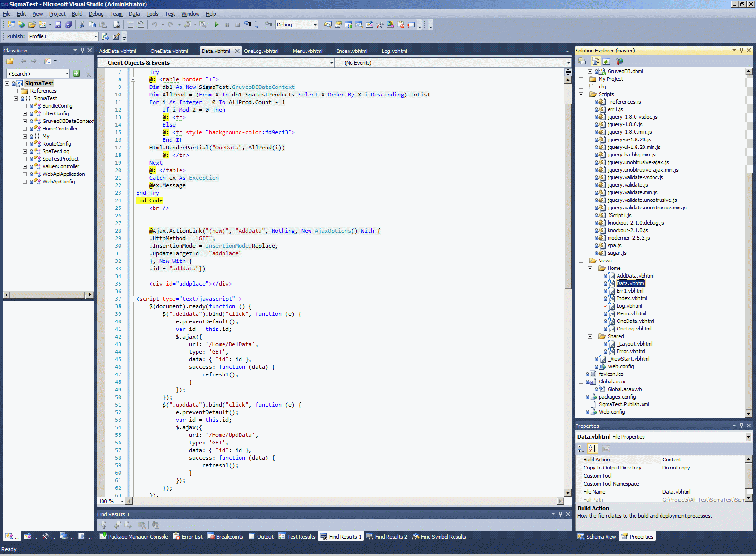756x556 pixels.
Task: Click the Start Debugging play icon
Action: [x=217, y=25]
